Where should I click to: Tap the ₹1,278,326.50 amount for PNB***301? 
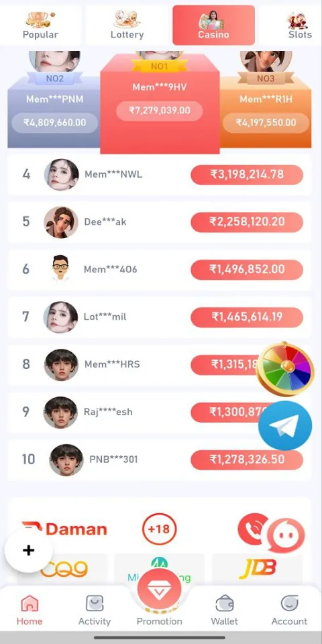tap(247, 459)
